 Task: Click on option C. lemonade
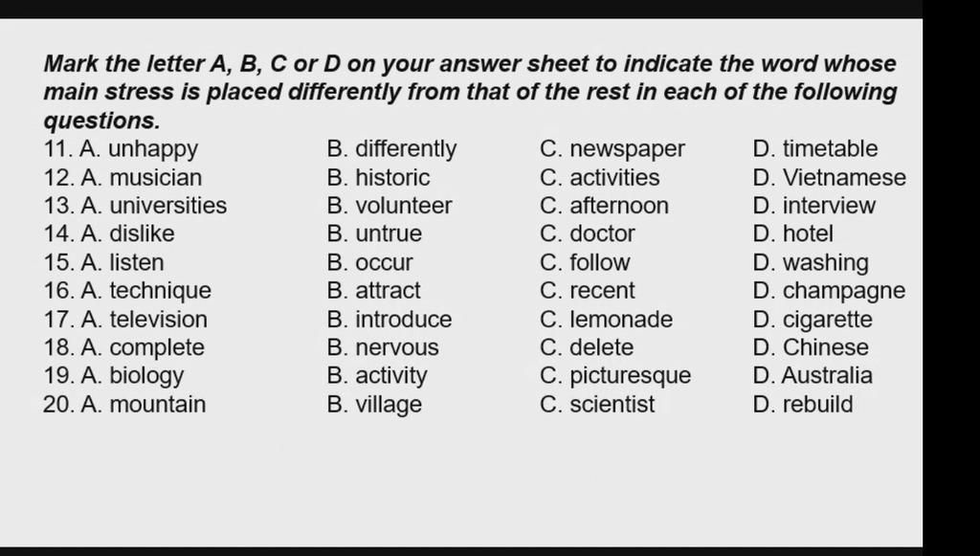click(x=606, y=320)
